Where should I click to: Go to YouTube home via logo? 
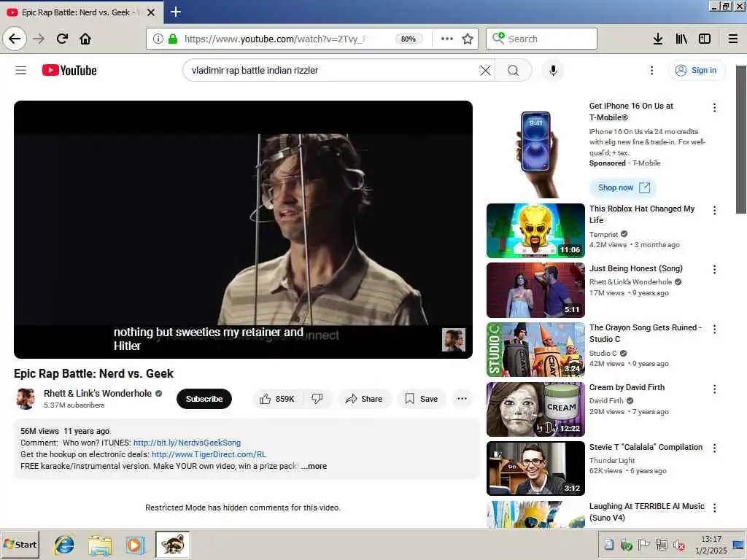point(69,71)
